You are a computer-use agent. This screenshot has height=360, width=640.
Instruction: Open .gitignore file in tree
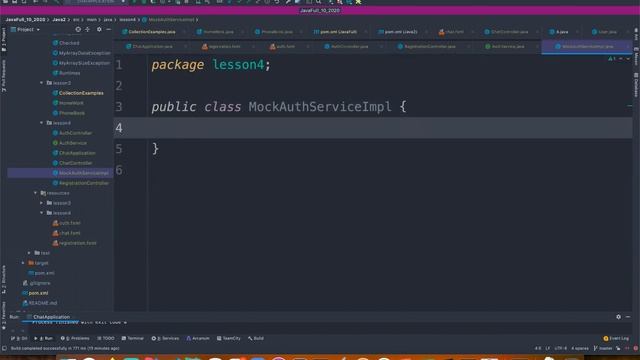coord(36,283)
